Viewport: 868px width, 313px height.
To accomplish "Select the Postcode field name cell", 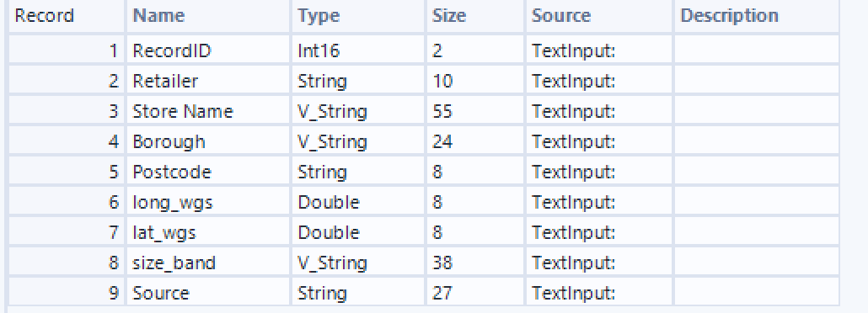I will click(x=208, y=172).
